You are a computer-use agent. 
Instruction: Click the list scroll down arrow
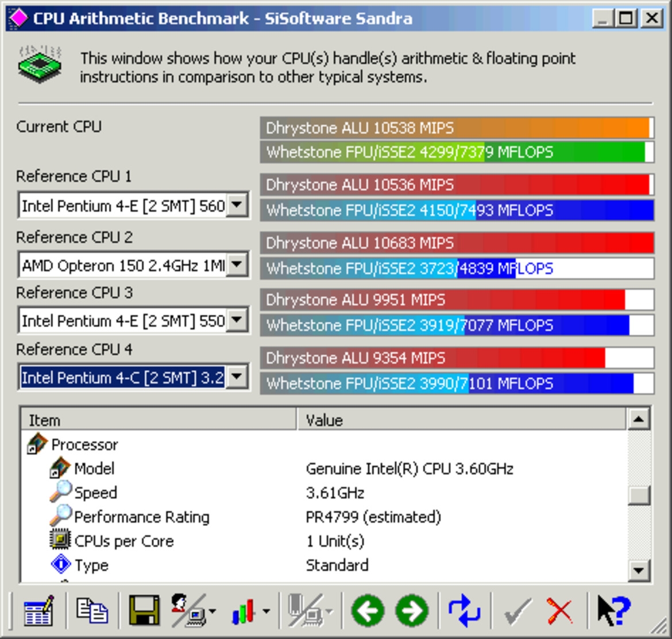pyautogui.click(x=639, y=571)
